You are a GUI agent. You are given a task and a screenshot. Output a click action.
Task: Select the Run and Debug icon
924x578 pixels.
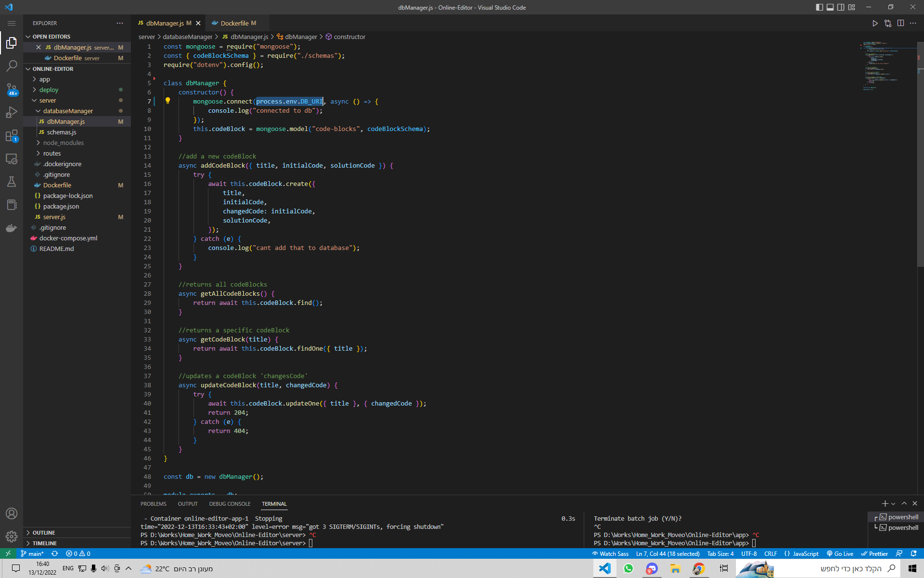point(12,112)
